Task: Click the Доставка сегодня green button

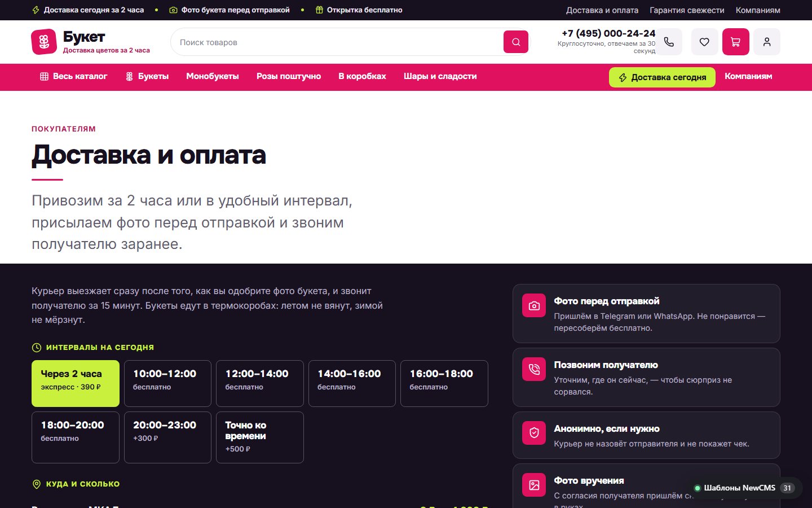Action: pyautogui.click(x=662, y=77)
